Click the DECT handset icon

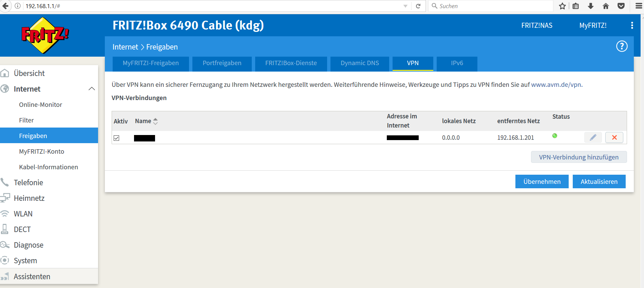(5, 229)
